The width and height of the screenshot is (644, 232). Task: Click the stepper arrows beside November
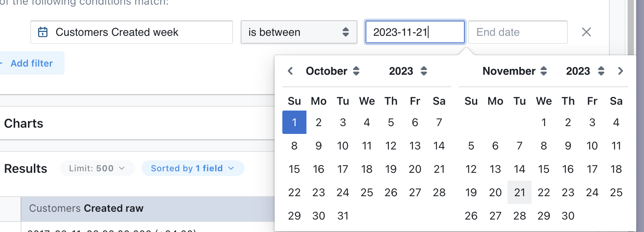pos(544,71)
